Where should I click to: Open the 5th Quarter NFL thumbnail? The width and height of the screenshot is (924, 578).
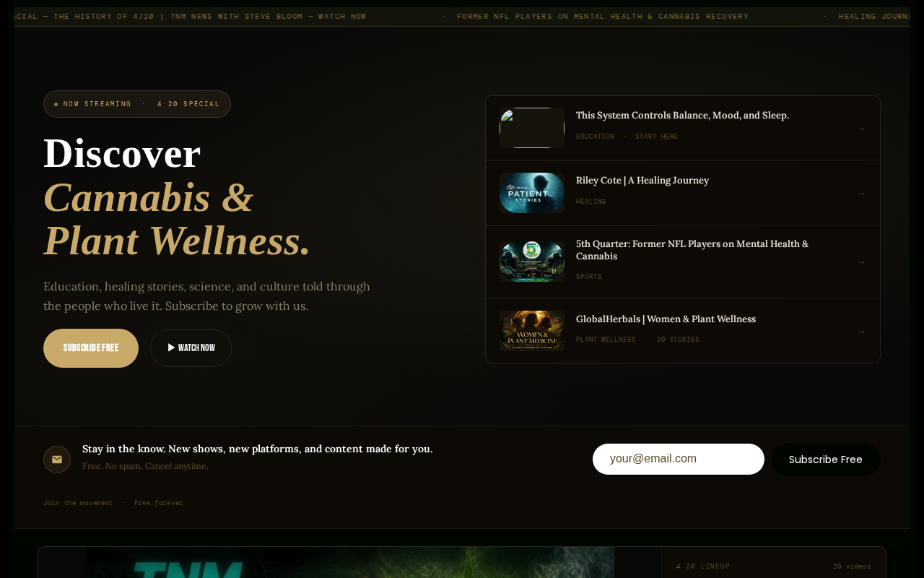(x=532, y=262)
